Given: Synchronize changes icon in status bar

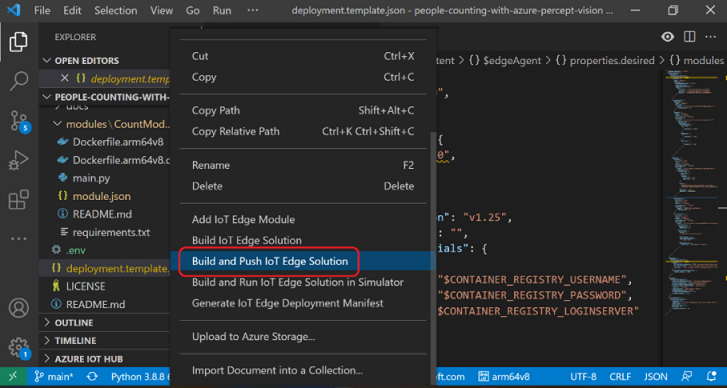Looking at the screenshot, I should (x=92, y=377).
